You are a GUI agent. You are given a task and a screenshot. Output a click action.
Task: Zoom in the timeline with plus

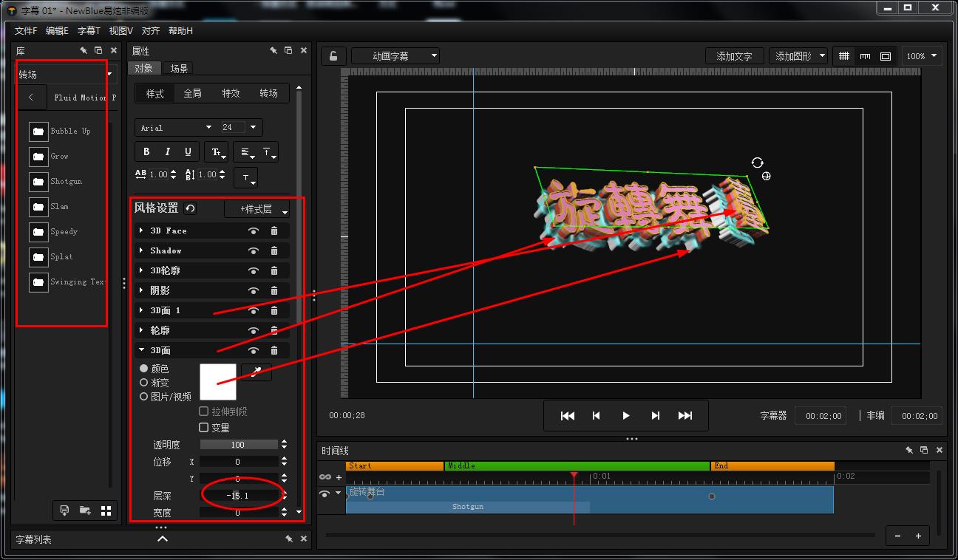point(918,536)
